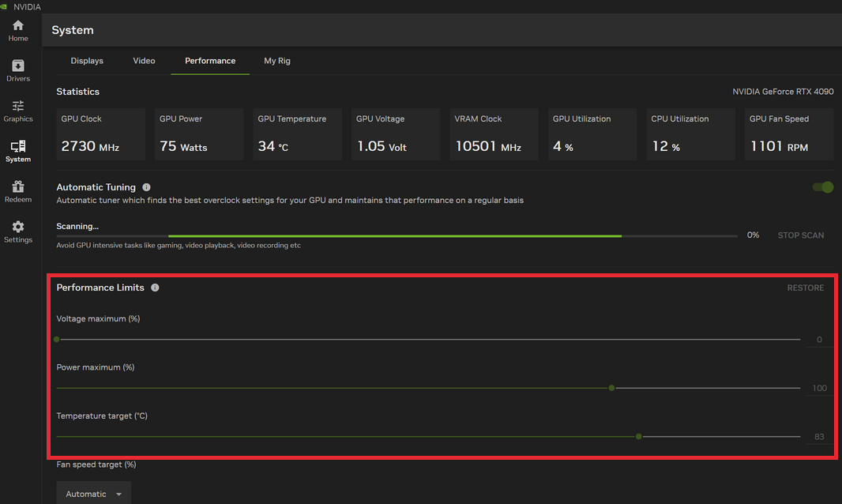Switch to the My Rig tab
The image size is (842, 504).
click(x=277, y=61)
